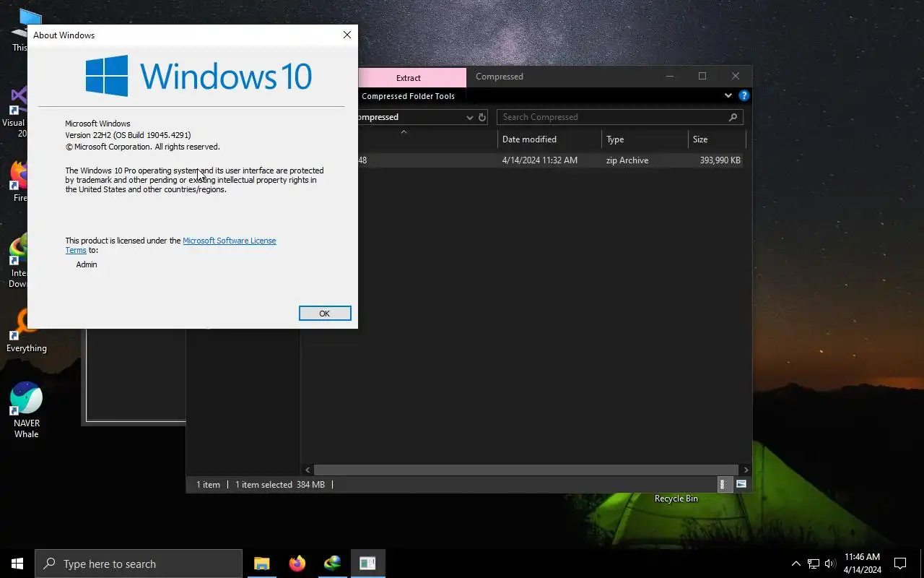The height and width of the screenshot is (578, 924).
Task: Sort by Date modified column
Action: 549,139
